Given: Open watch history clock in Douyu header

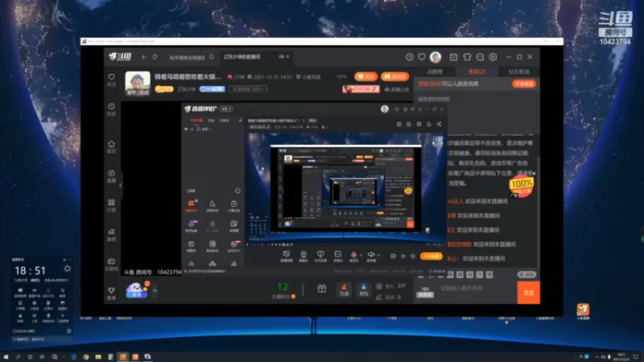Looking at the screenshot, I should tap(410, 57).
